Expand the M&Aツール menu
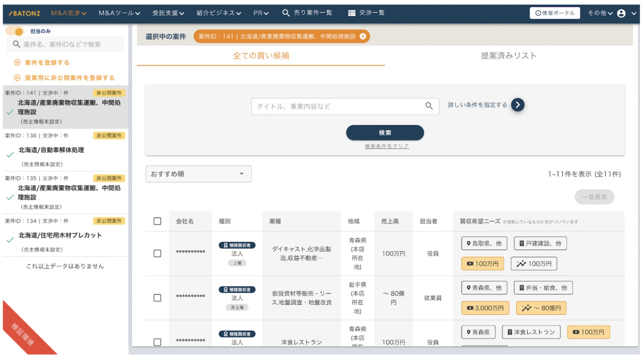 tap(119, 13)
